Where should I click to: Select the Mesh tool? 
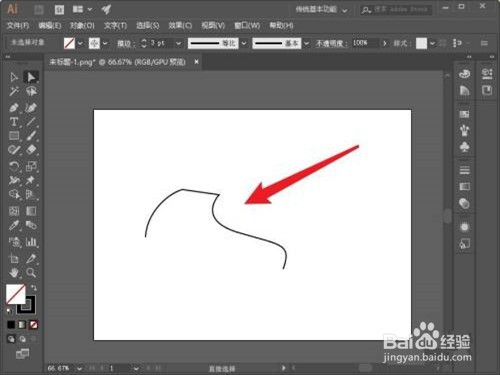coord(14,211)
